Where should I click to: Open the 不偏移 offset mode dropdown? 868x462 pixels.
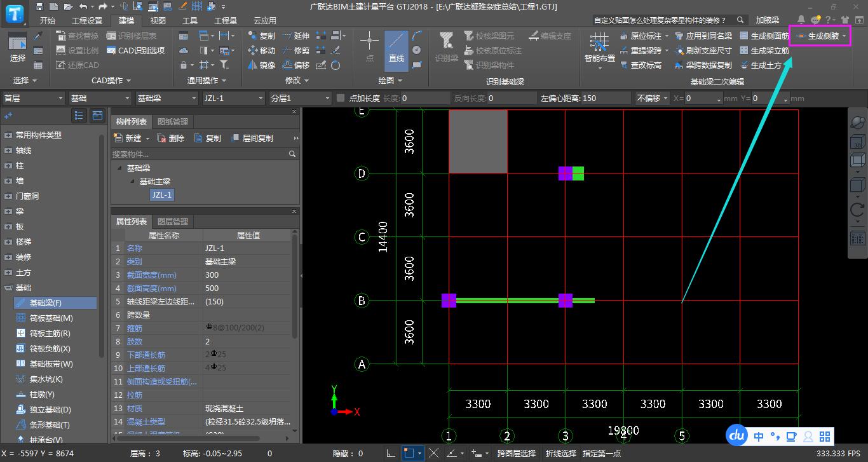click(x=653, y=98)
